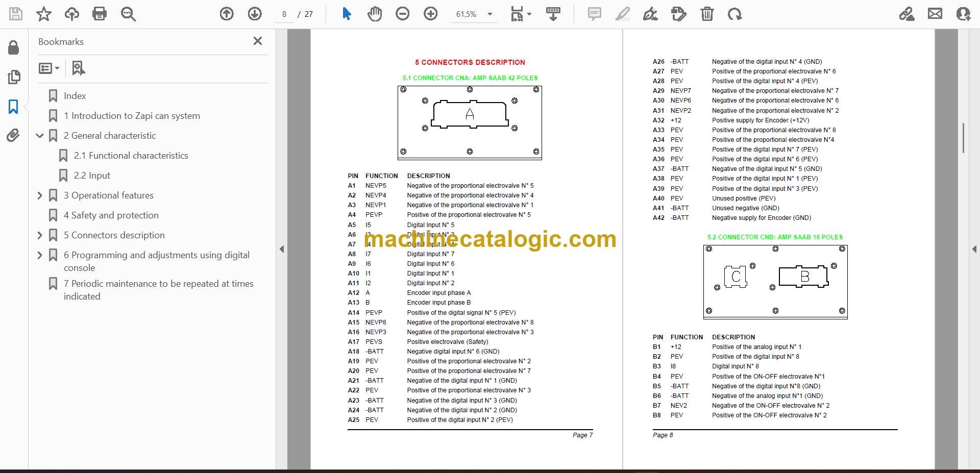Close the Bookmarks panel
Screen dimensions: 980x473
click(258, 41)
